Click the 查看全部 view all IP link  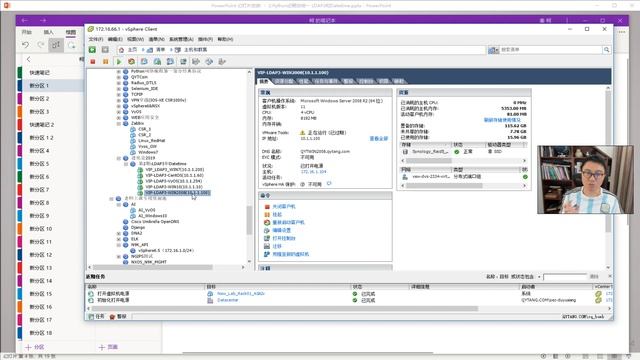[x=378, y=139]
